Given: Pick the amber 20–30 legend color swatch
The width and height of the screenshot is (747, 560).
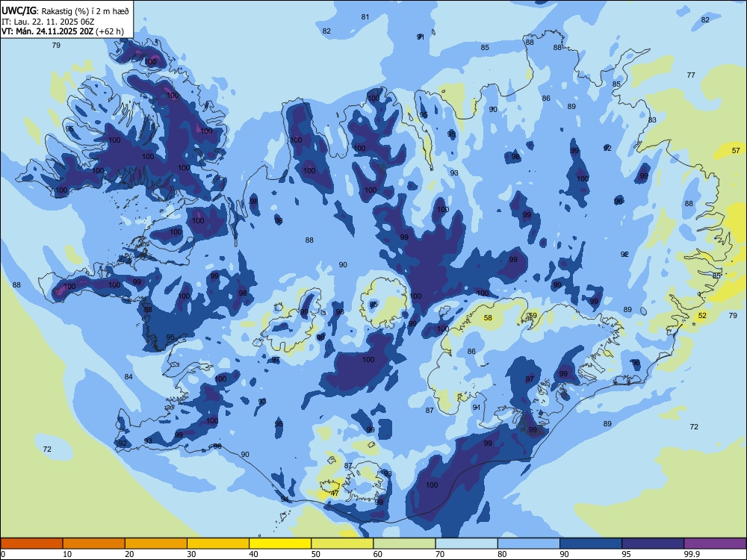Looking at the screenshot, I should pyautogui.click(x=156, y=544).
